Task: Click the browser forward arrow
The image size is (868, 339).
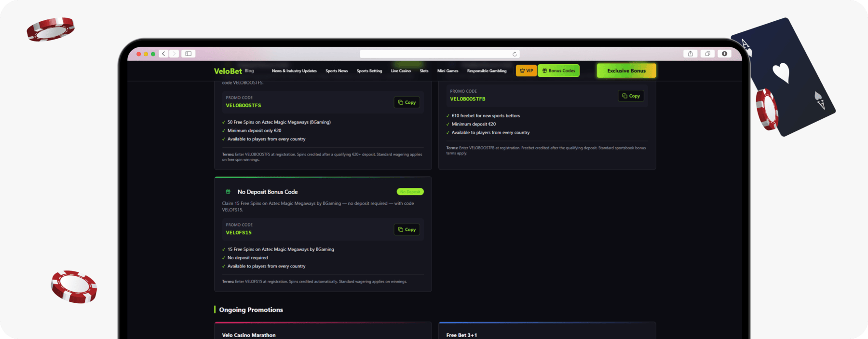Action: click(x=174, y=54)
